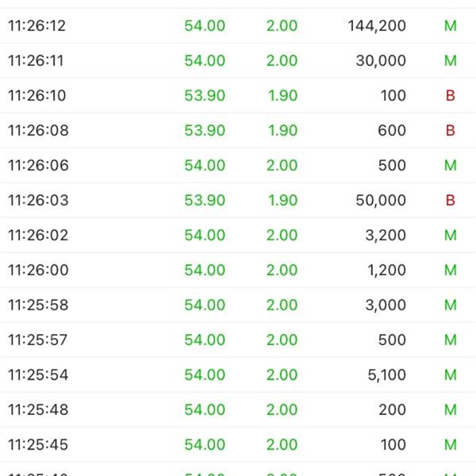The image size is (476, 476).
Task: Click the 53.90 price at 11:26:08
Action: pyautogui.click(x=205, y=131)
